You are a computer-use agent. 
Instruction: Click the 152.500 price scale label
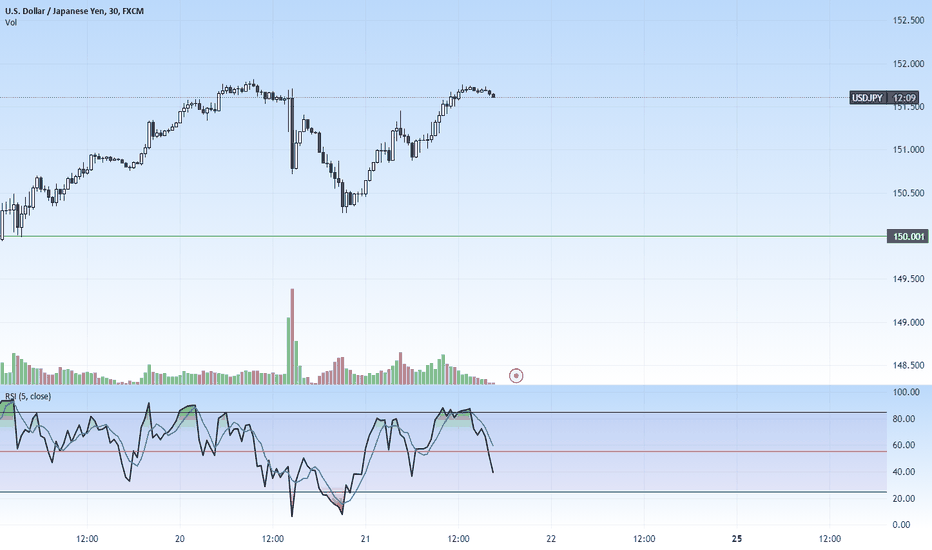click(x=908, y=20)
